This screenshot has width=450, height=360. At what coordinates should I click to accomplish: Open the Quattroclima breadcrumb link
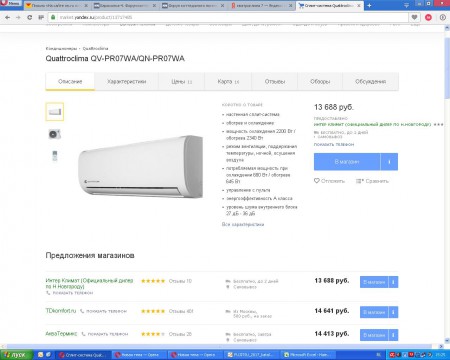95,49
